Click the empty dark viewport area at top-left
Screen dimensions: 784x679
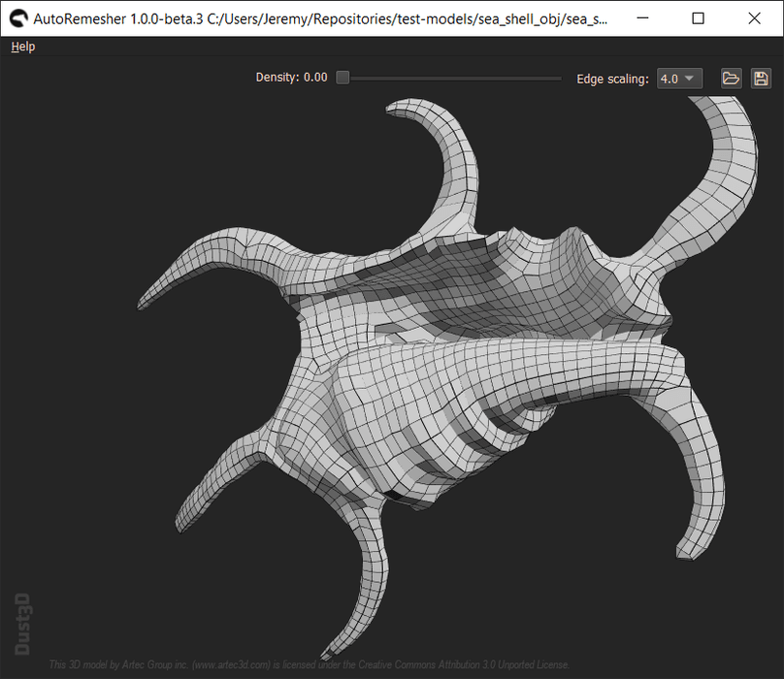point(97,145)
